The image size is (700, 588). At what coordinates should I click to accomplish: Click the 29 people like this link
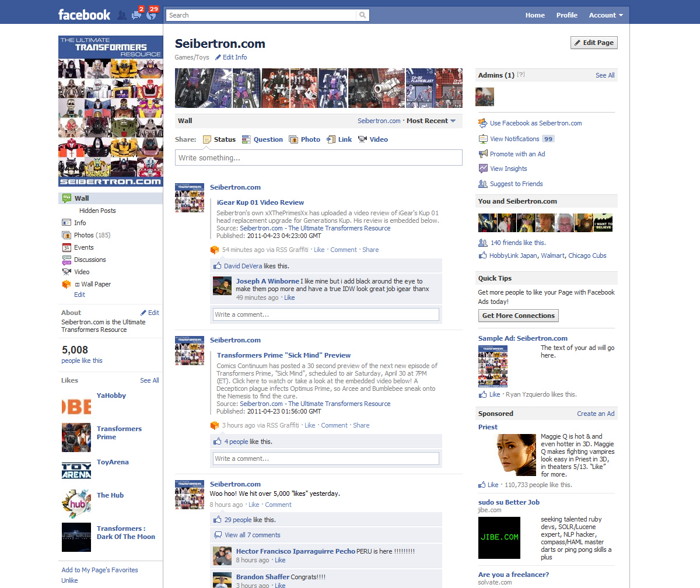[x=238, y=520]
